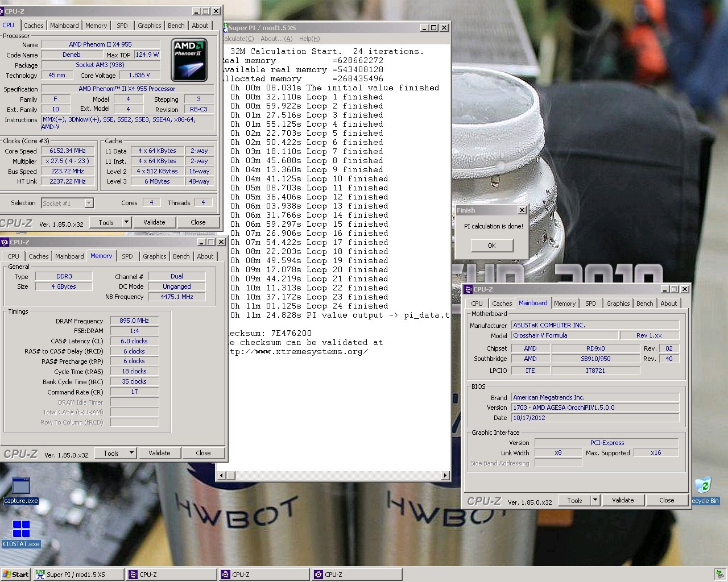The image size is (728, 582).
Task: Open Tools dropdown arrow in Mainboard window
Action: 595,500
